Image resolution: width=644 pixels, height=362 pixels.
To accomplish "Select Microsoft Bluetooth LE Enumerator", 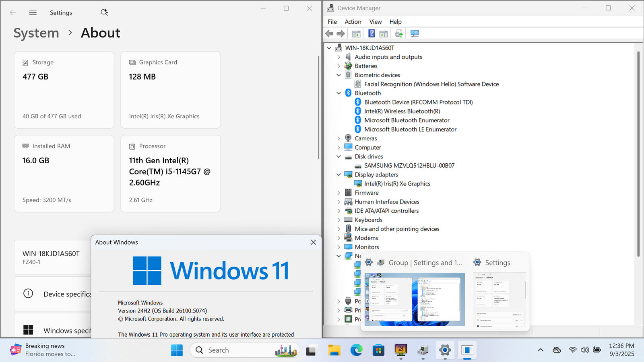I will [410, 130].
